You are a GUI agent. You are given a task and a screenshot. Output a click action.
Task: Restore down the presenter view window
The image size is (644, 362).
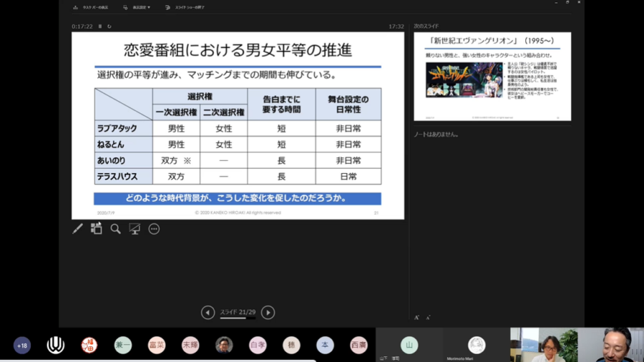tap(567, 2)
